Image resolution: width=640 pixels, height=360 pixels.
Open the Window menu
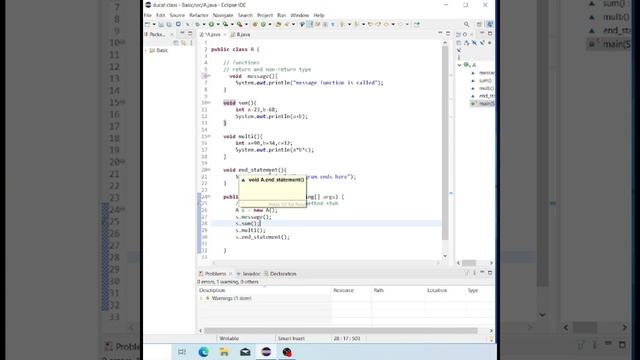tap(300, 15)
